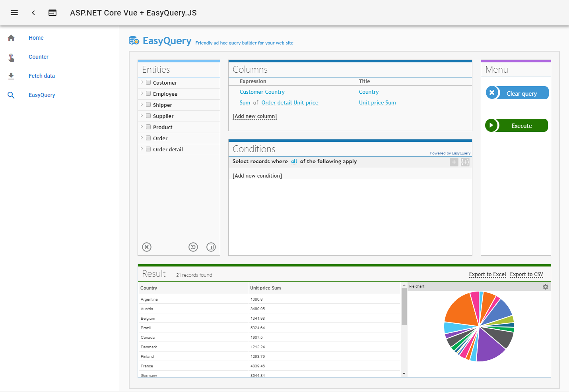Clear the entities selection with the X icon

[146, 247]
